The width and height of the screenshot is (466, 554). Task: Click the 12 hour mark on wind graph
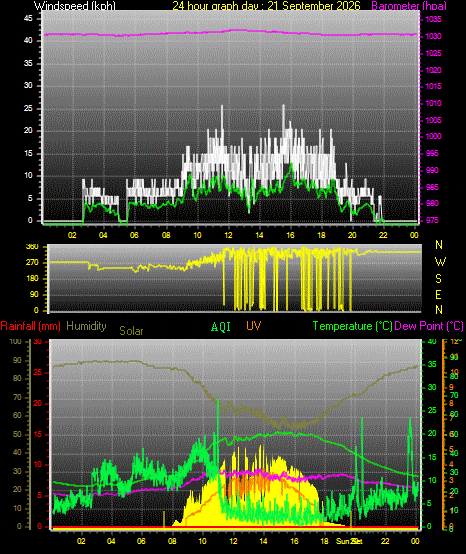pyautogui.click(x=228, y=235)
